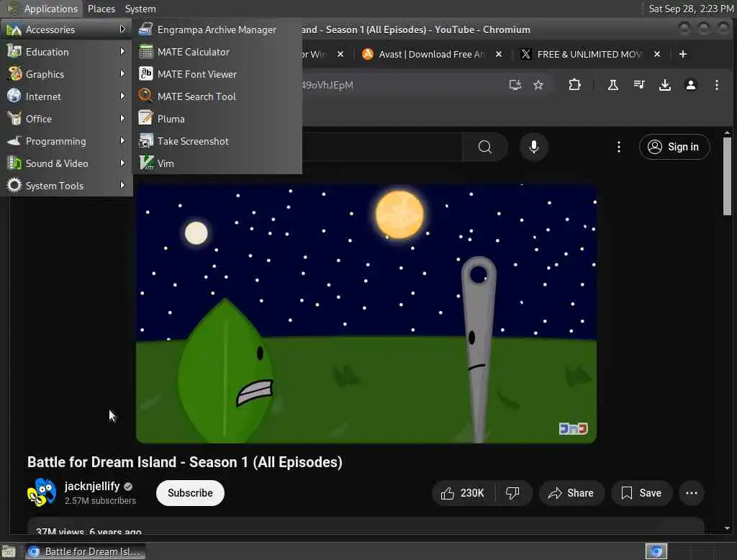The width and height of the screenshot is (737, 560).
Task: Click Show Desktop icon in bottom panel
Action: click(x=9, y=551)
